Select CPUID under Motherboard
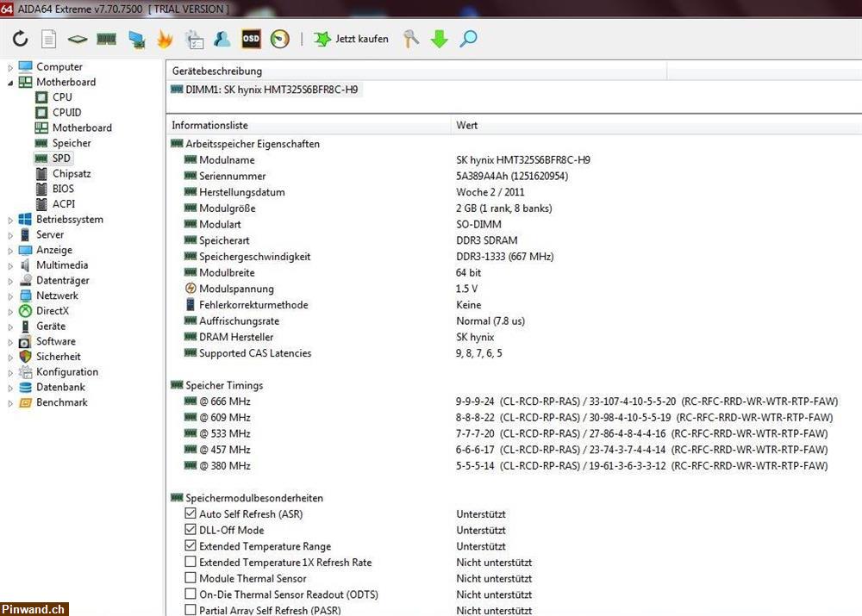 pyautogui.click(x=66, y=113)
